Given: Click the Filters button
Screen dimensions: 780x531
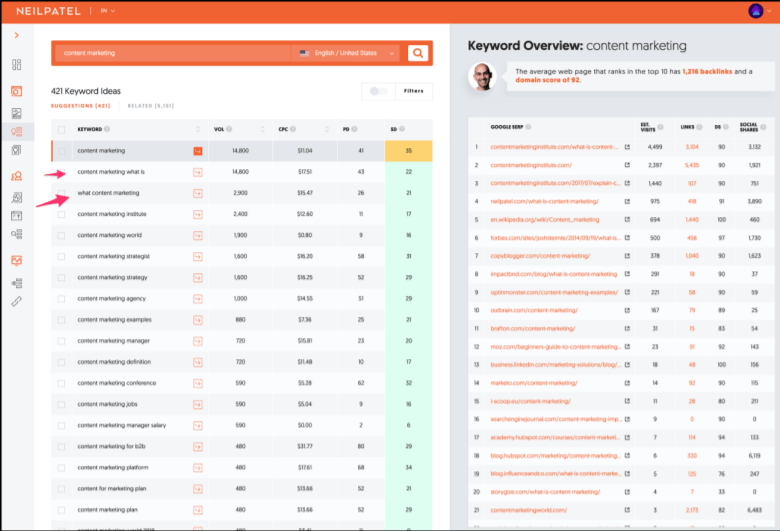Looking at the screenshot, I should point(413,91).
